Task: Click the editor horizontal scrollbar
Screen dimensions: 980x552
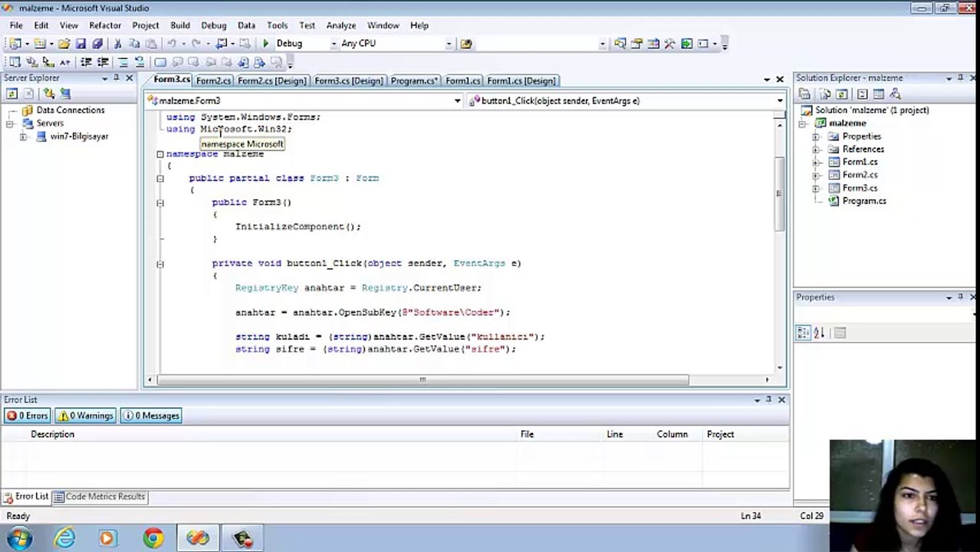Action: [423, 379]
